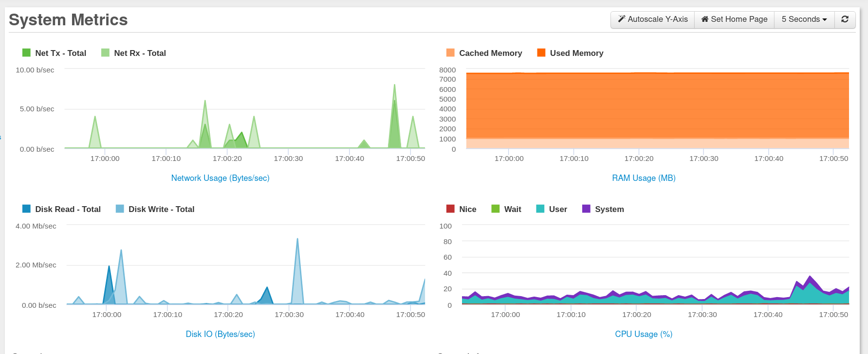Toggle the Cached Memory legend entry
The width and height of the screenshot is (868, 354).
tap(484, 53)
